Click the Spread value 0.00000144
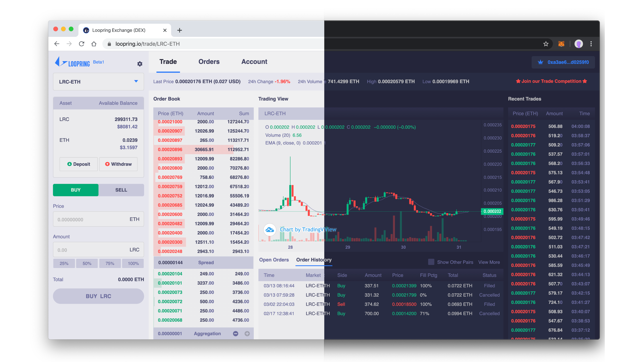Screen dimensions: 644x362 coord(170,263)
